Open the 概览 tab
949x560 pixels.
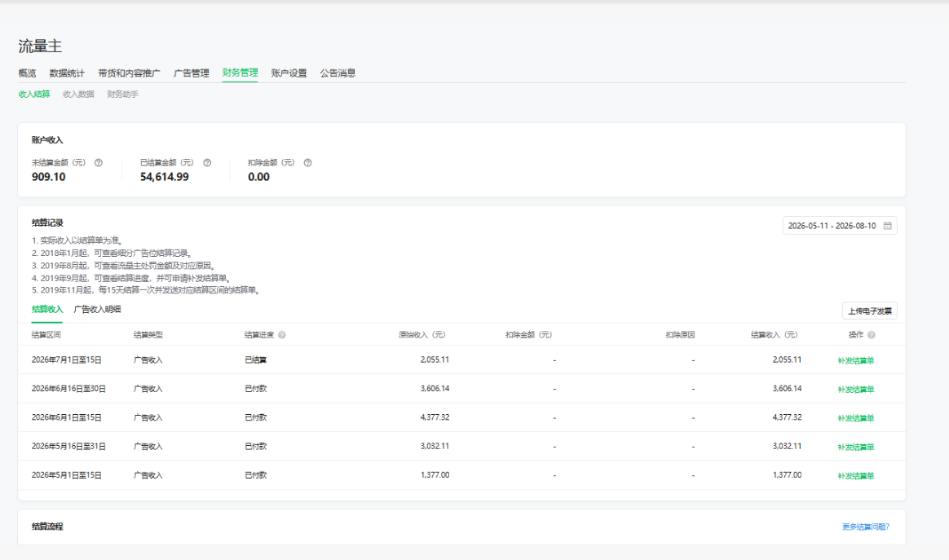pyautogui.click(x=27, y=73)
